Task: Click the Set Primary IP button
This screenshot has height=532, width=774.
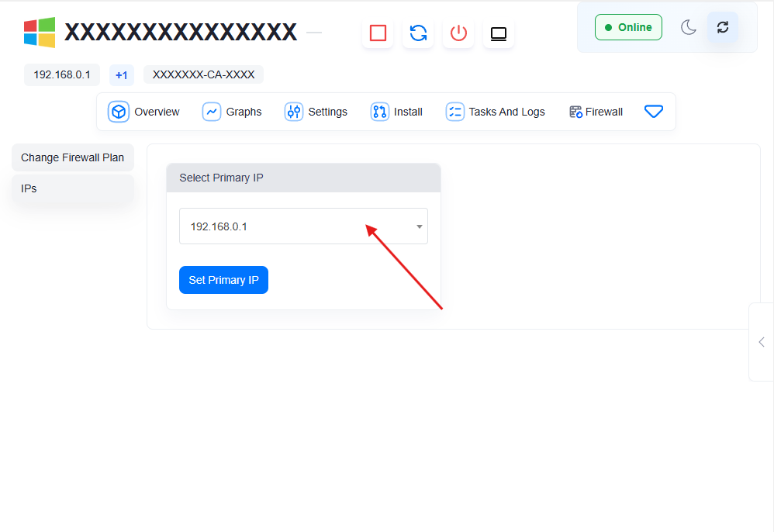Action: (x=223, y=280)
